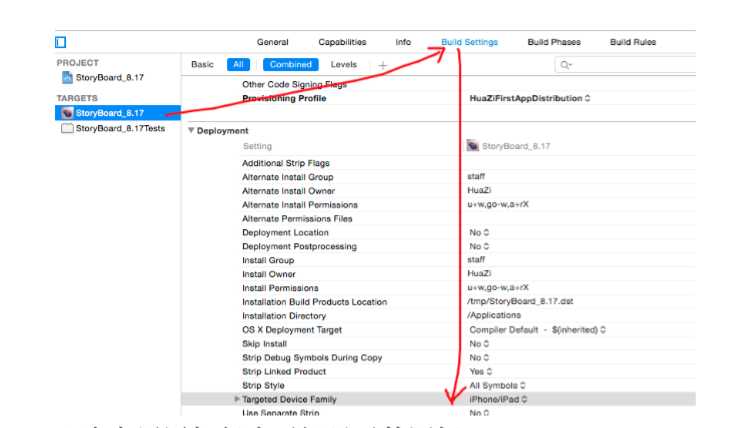This screenshot has height=428, width=748.
Task: Click /tmp/StoryBoard_8.17.dst value
Action: (520, 301)
